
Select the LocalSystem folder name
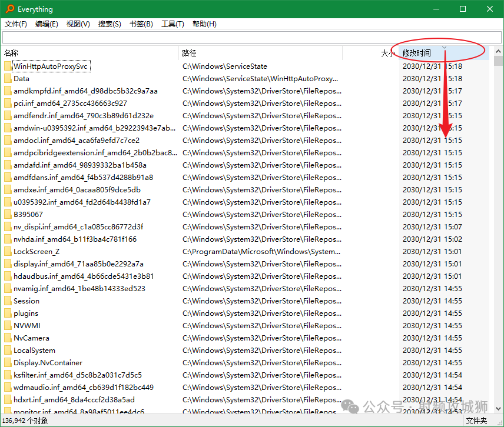34,351
